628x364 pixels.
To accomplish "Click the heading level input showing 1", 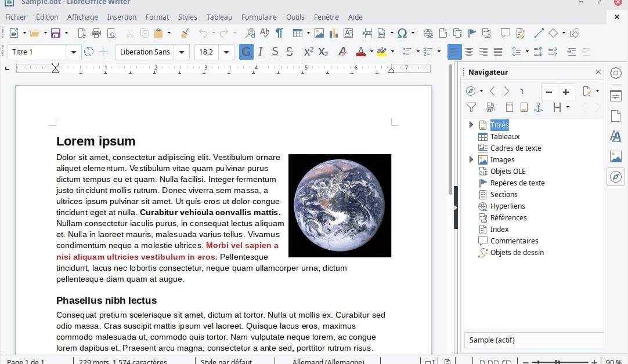I will (522, 92).
